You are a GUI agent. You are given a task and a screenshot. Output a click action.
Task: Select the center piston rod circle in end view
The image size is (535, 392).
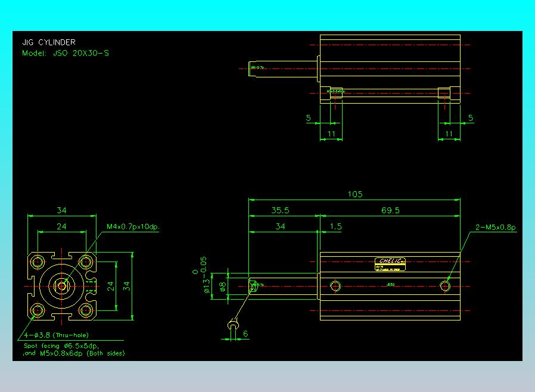62,286
